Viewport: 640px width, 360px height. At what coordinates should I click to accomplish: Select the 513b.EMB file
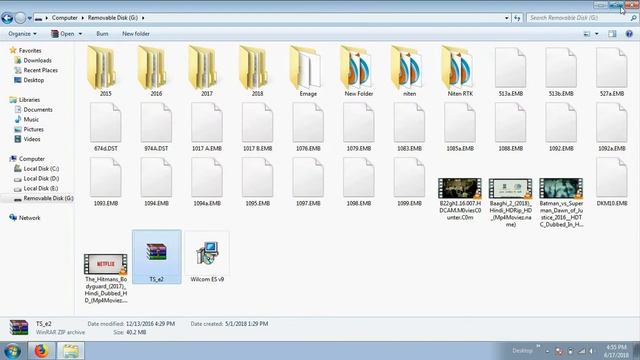tap(561, 71)
